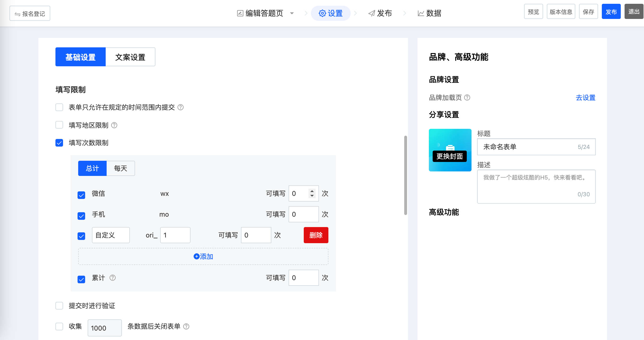Tick the 填写地区限制 checkbox
The width and height of the screenshot is (644, 340).
coord(59,125)
